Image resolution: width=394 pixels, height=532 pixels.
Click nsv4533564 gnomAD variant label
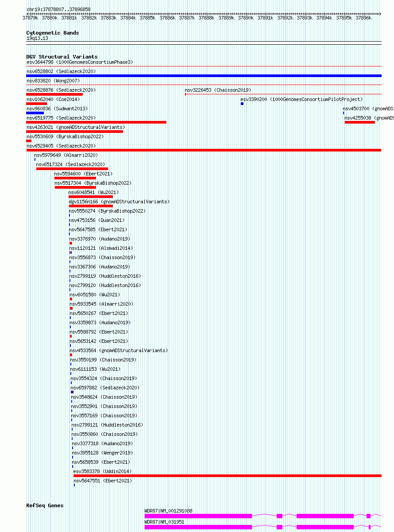click(119, 351)
